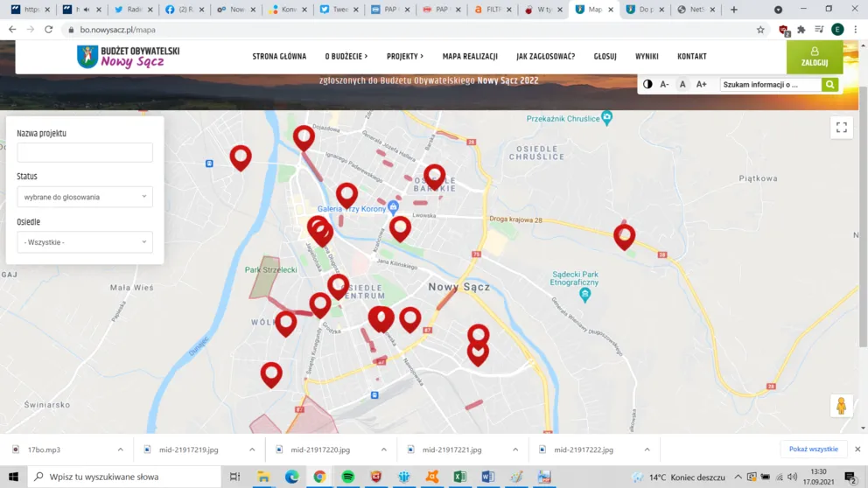Viewport: 868px width, 488px height.
Task: Go back to the previous page
Action: pos(12,30)
